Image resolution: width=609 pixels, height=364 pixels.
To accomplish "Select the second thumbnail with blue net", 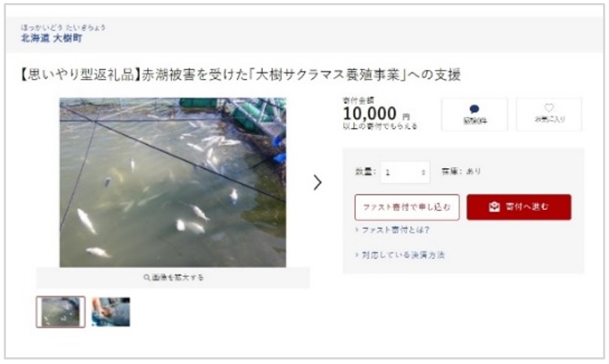I will (x=110, y=312).
